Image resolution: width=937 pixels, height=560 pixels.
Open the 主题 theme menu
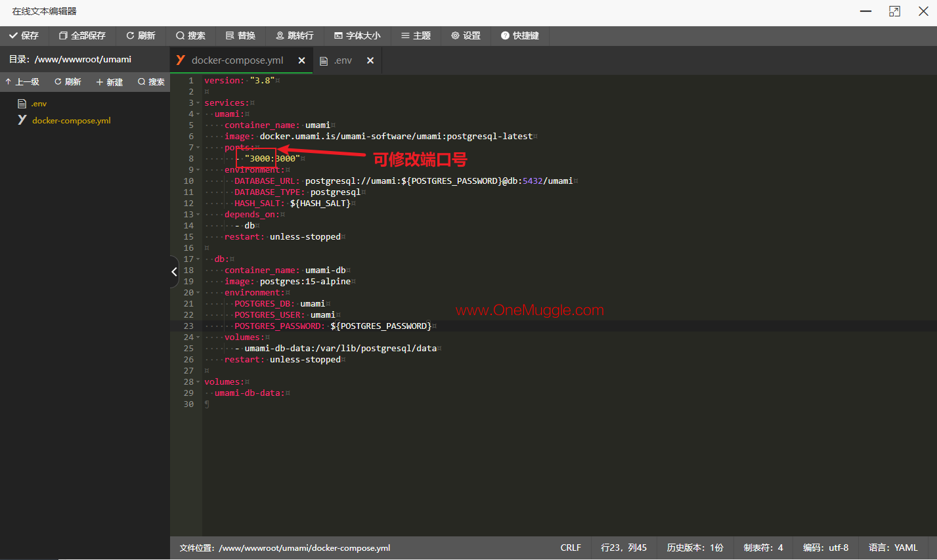(416, 35)
